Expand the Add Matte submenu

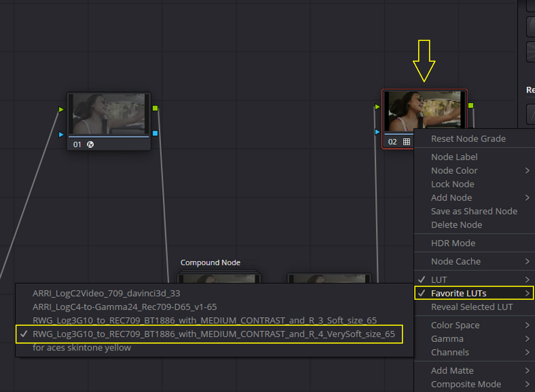474,370
